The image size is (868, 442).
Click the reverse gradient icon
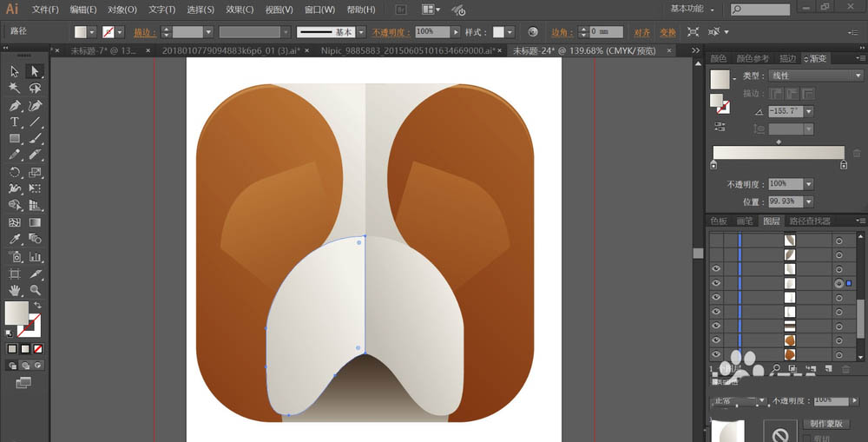(x=720, y=127)
